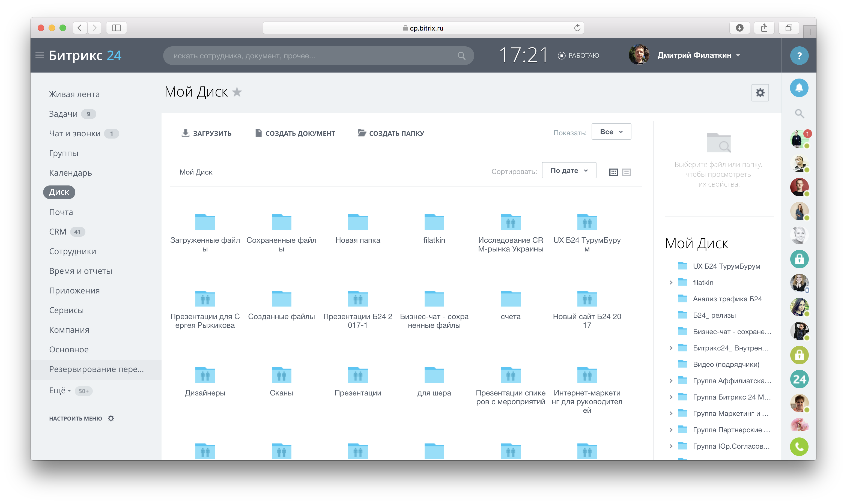Expand Группа Аффилиатска… tree folder
This screenshot has height=504, width=847.
pyautogui.click(x=671, y=381)
